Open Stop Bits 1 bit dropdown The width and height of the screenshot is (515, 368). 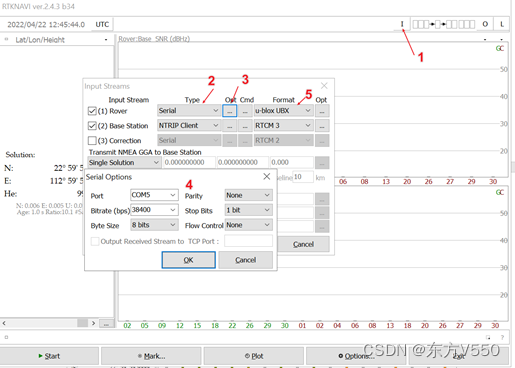point(248,210)
